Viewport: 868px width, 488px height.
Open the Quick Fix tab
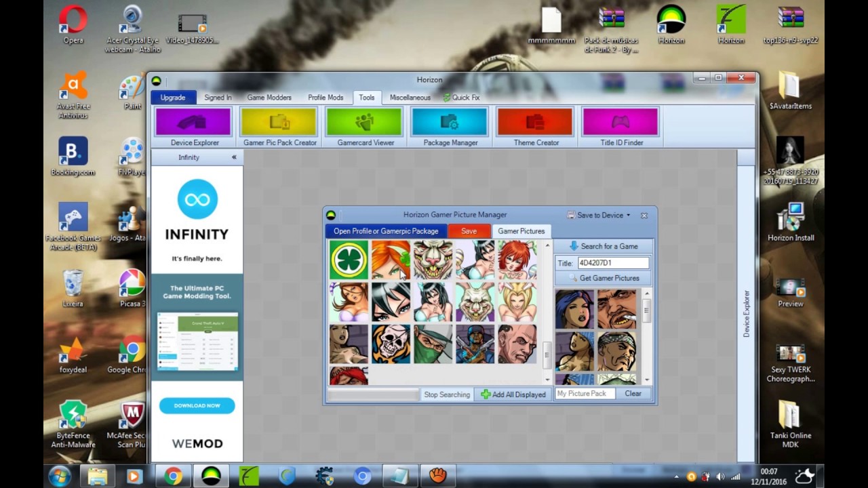pos(461,98)
